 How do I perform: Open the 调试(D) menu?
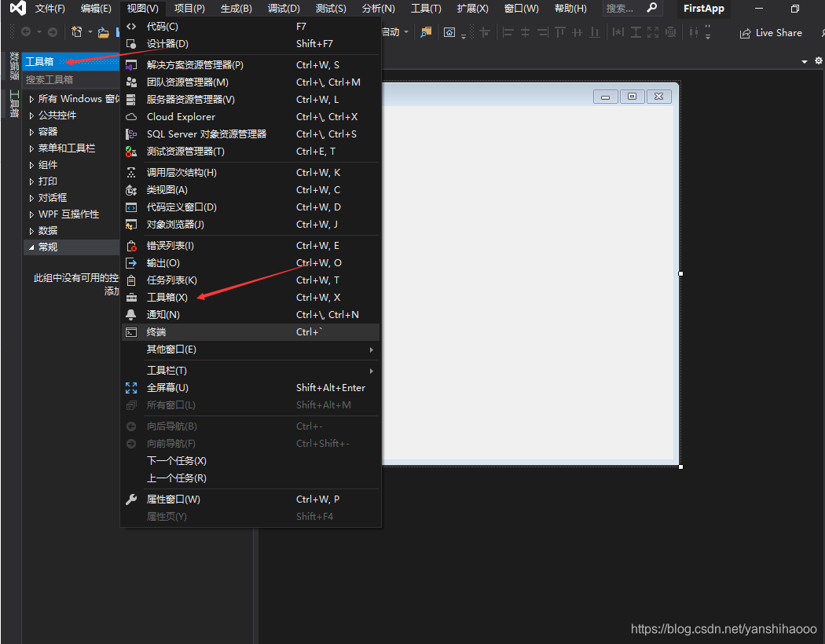coord(284,9)
